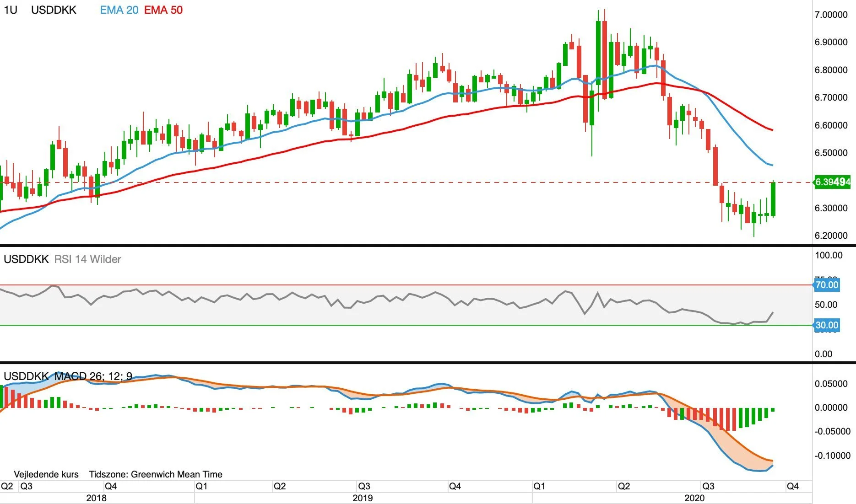Click the Q4 2019 timeline marker
Image resolution: width=856 pixels, height=504 pixels.
[455, 486]
